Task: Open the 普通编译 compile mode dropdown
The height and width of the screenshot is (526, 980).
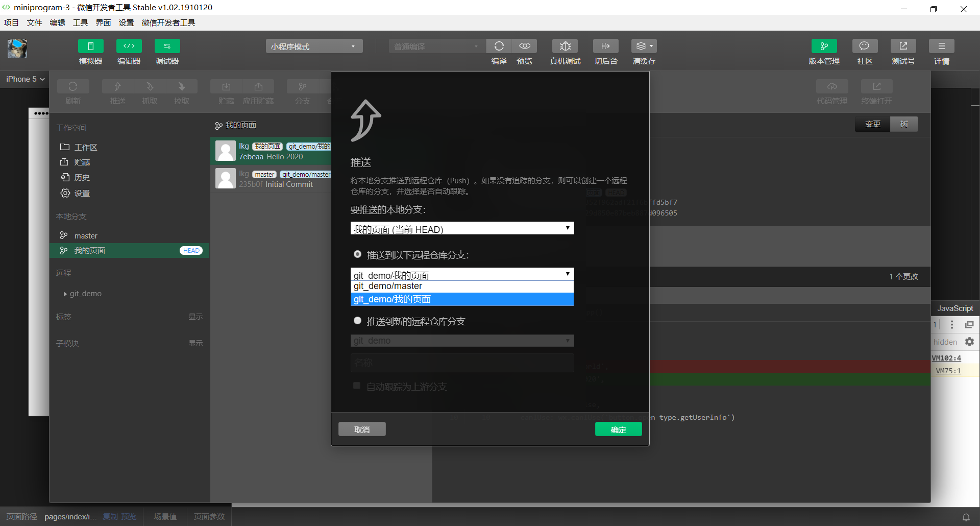Action: coord(437,46)
